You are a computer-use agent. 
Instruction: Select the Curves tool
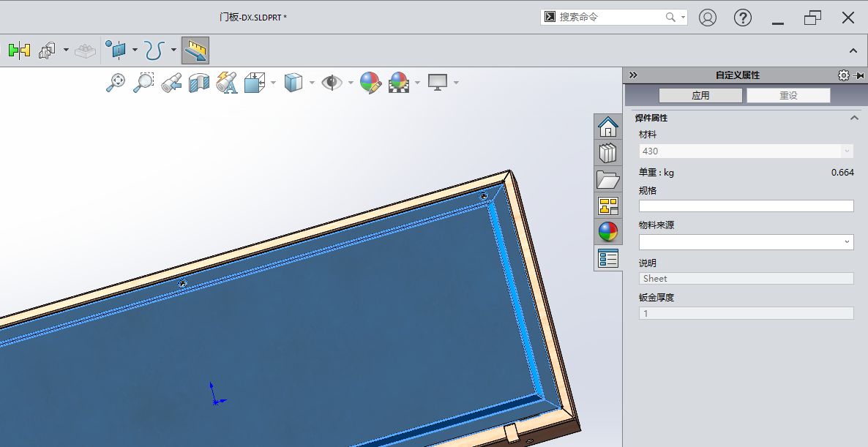pos(155,50)
